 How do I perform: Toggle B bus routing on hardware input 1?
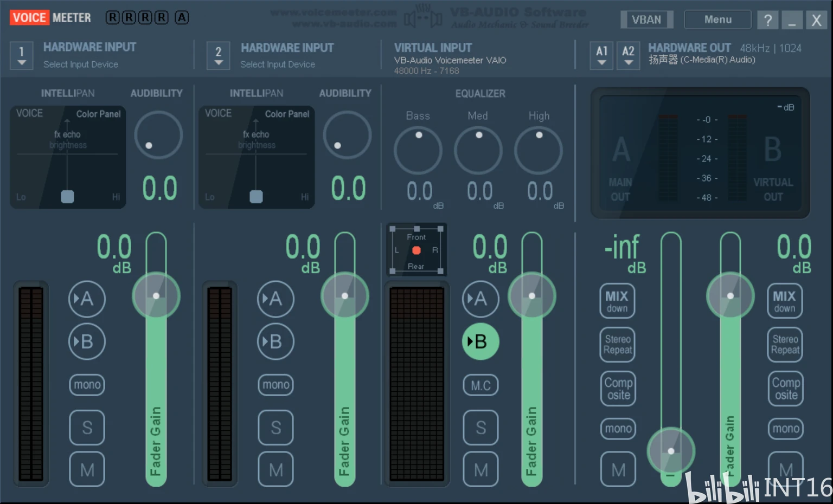pyautogui.click(x=87, y=341)
